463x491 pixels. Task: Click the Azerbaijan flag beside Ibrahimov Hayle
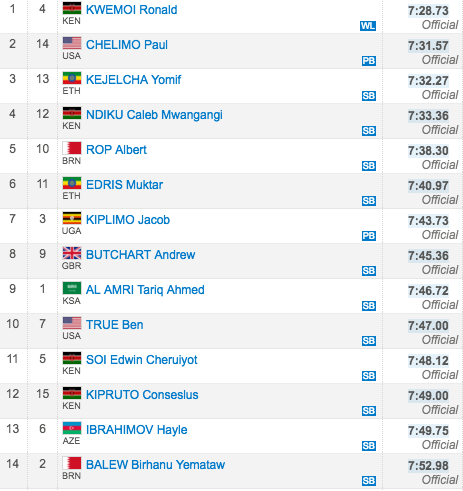(x=72, y=428)
